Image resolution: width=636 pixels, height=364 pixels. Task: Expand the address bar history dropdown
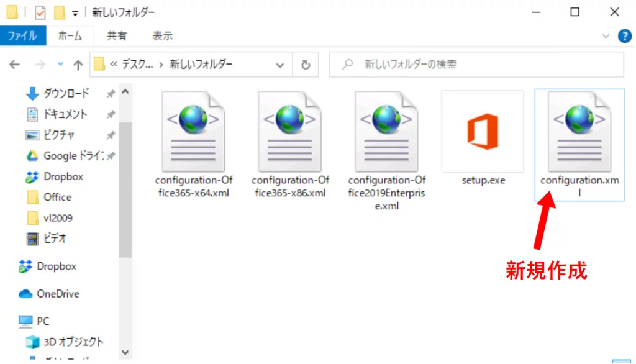[x=281, y=64]
